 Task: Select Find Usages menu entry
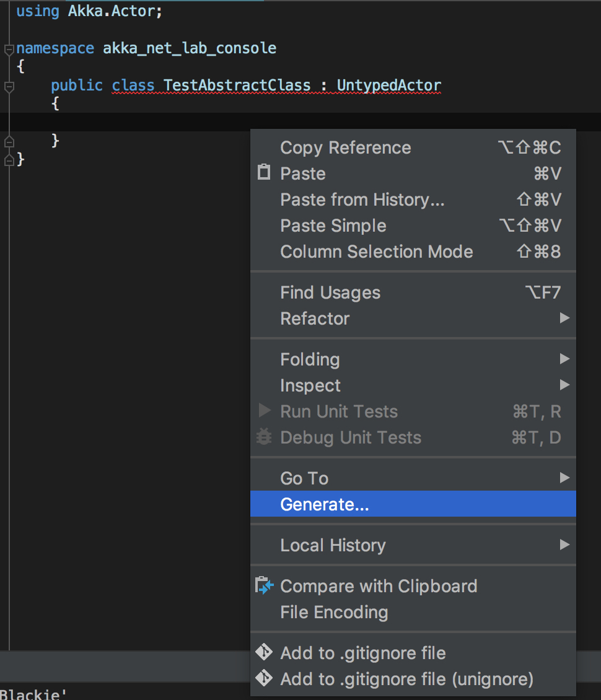point(330,292)
